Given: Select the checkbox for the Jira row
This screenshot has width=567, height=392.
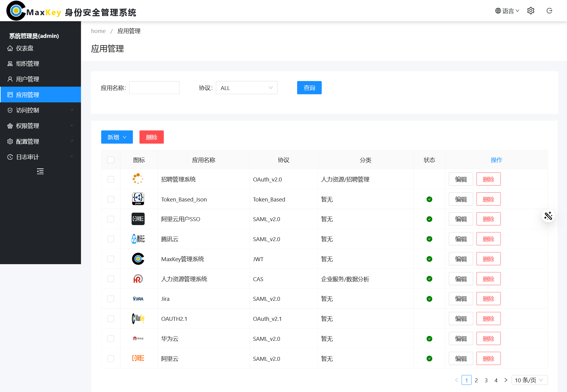Looking at the screenshot, I should [x=111, y=299].
